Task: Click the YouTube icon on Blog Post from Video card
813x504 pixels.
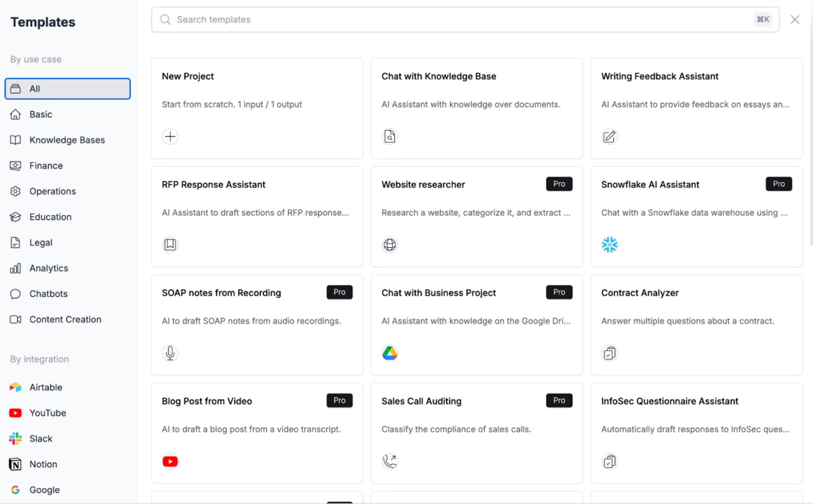Action: 170,461
